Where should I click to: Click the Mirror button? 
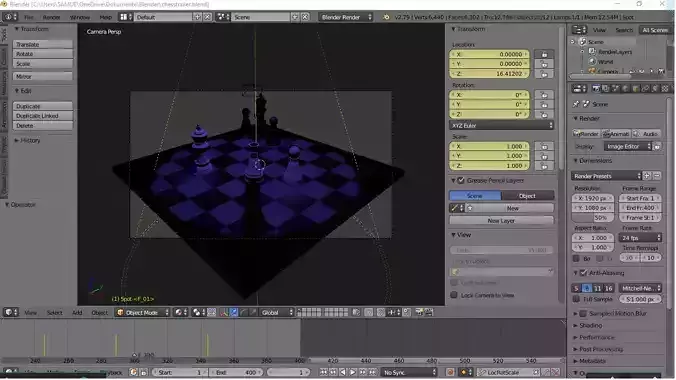(43, 76)
